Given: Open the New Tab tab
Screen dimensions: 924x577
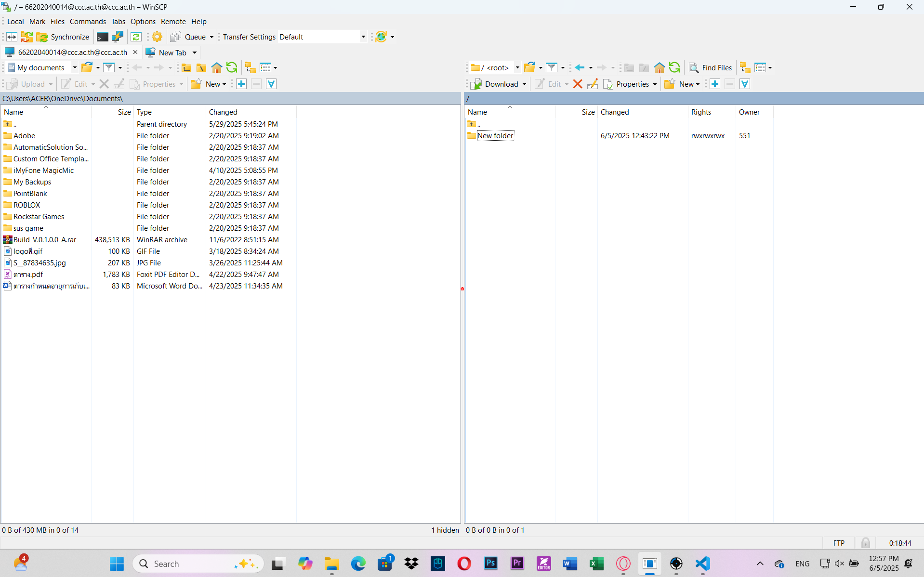Looking at the screenshot, I should coord(167,52).
